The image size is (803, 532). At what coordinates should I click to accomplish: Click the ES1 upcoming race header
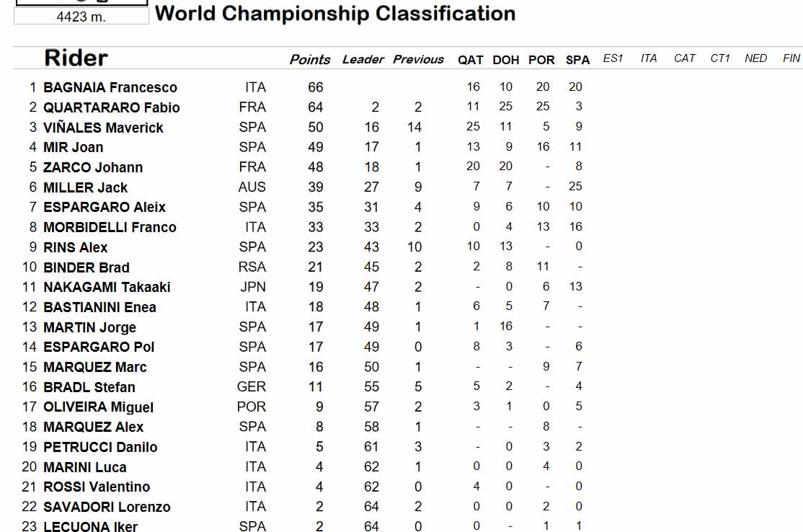[613, 58]
